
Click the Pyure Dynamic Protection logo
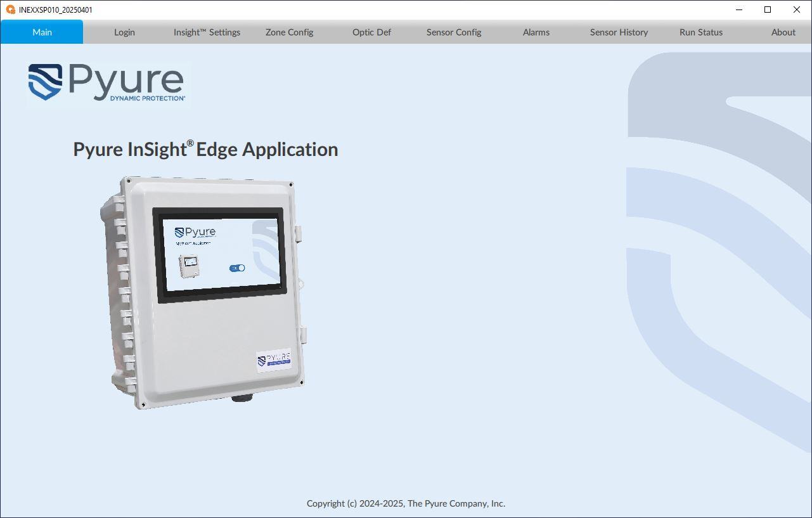click(x=107, y=82)
